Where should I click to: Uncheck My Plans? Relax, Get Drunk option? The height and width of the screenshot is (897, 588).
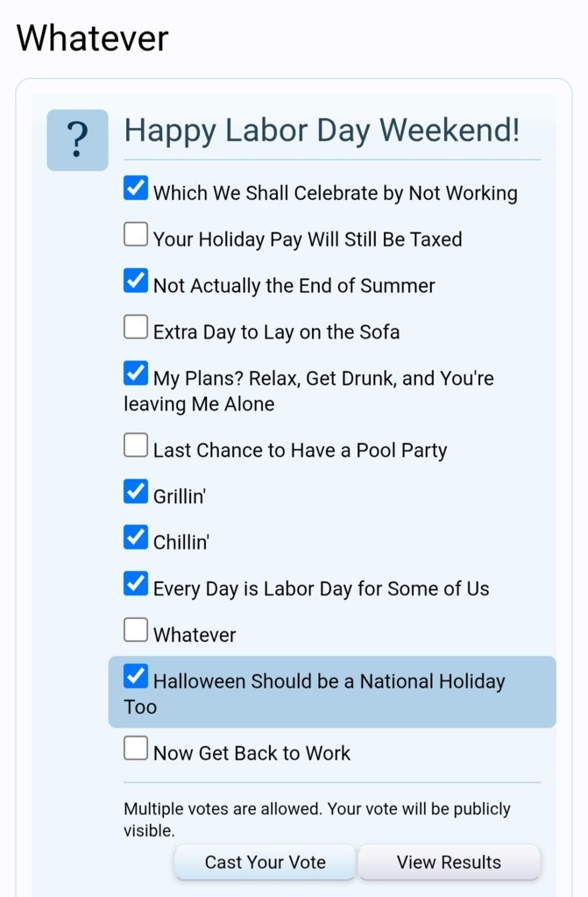(136, 374)
